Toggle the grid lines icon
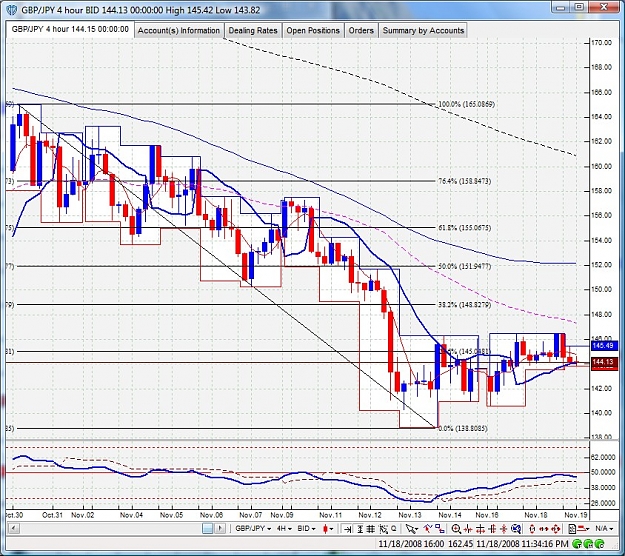The width and height of the screenshot is (625, 556). click(x=371, y=529)
